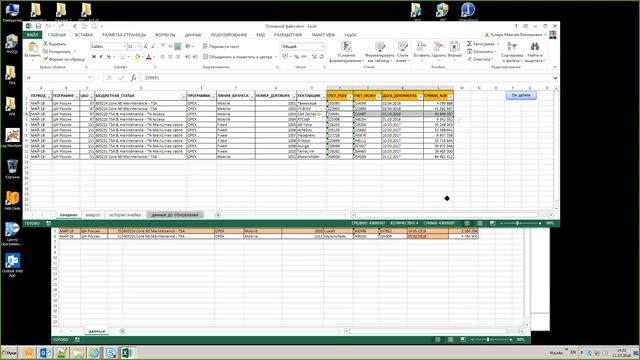Screen dimensions: 640x360
Task: Add a new sheet in the front window
Action: click(x=218, y=215)
